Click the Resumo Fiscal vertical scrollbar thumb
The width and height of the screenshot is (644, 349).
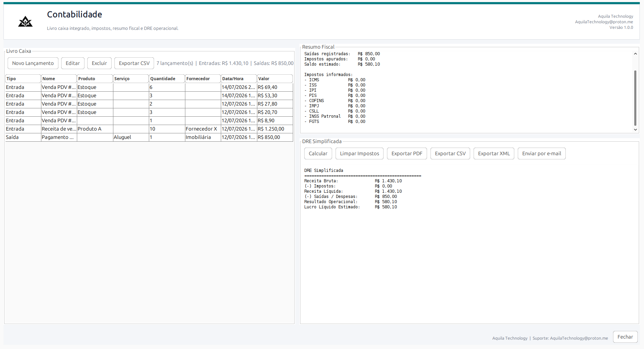(635, 98)
